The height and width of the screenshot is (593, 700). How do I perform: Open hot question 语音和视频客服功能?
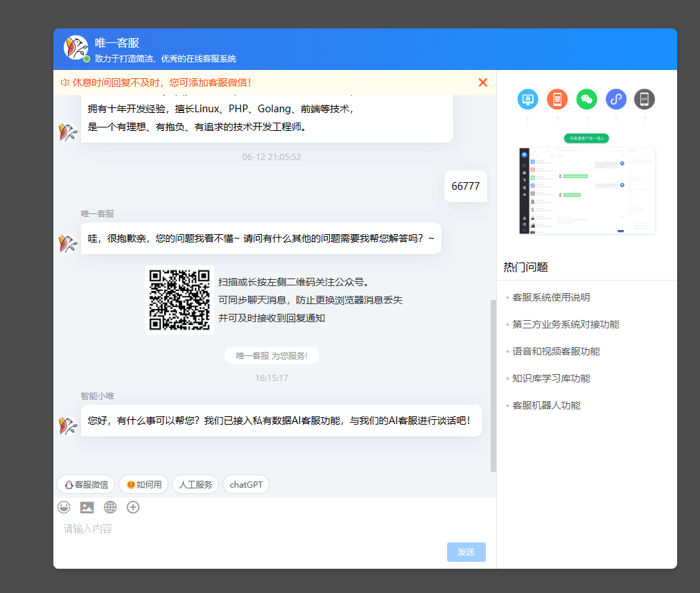pyautogui.click(x=556, y=352)
